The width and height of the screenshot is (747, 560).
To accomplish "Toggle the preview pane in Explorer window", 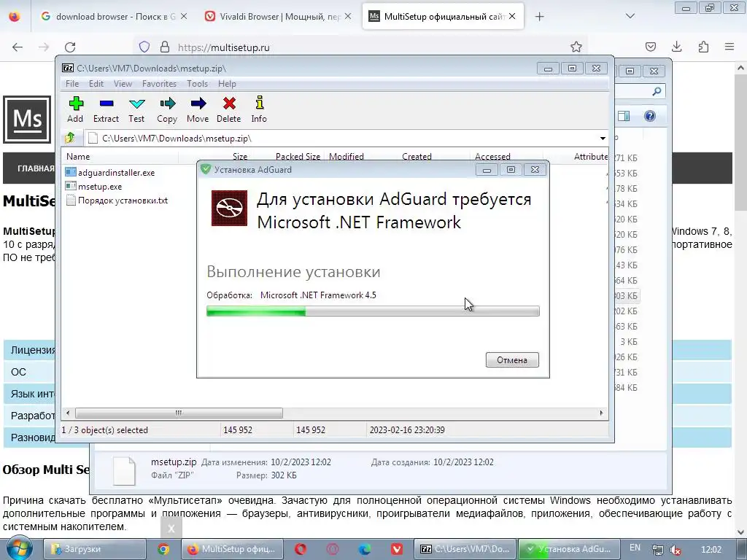I will [x=624, y=116].
